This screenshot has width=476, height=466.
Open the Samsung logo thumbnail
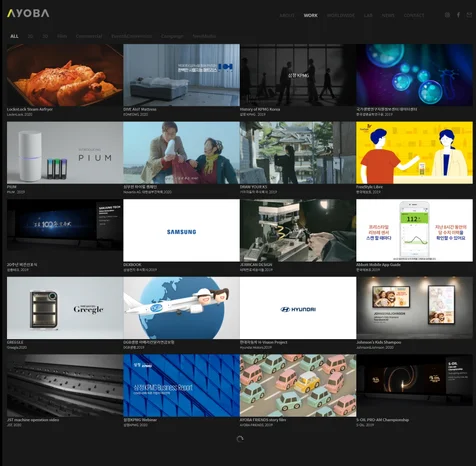coord(181,230)
